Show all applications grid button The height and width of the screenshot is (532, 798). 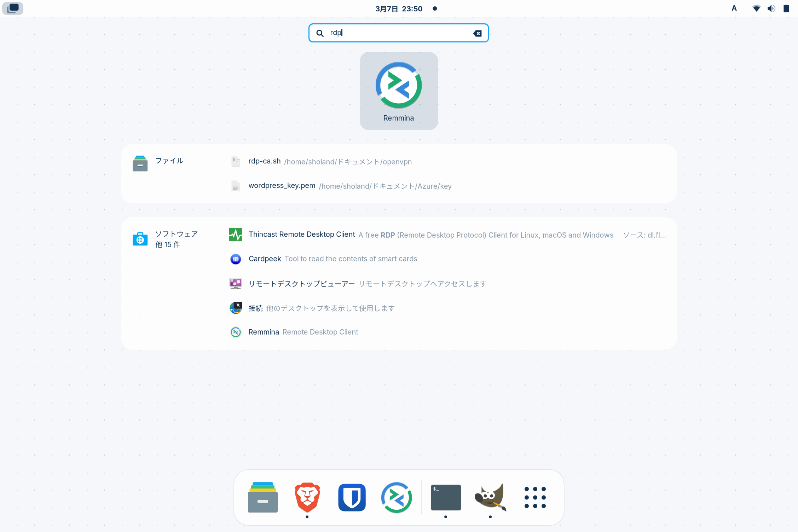535,497
